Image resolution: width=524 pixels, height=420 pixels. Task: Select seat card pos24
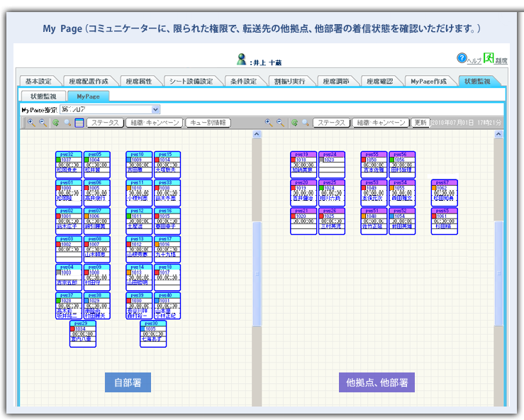tap(332, 165)
